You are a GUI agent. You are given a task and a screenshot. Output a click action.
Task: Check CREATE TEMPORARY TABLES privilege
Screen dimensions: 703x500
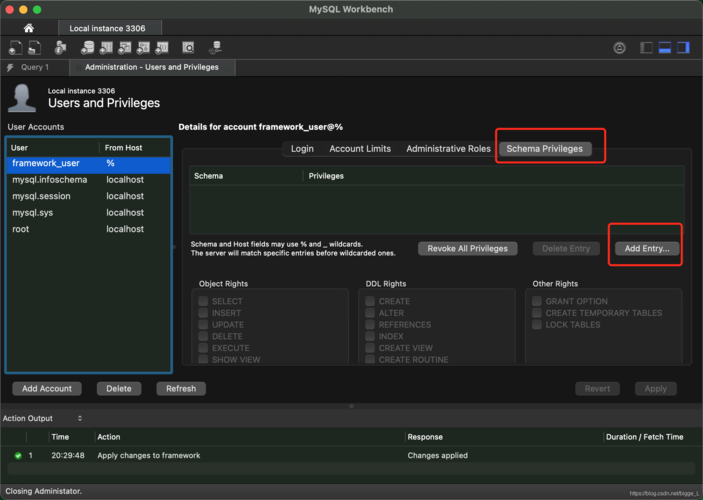point(537,313)
